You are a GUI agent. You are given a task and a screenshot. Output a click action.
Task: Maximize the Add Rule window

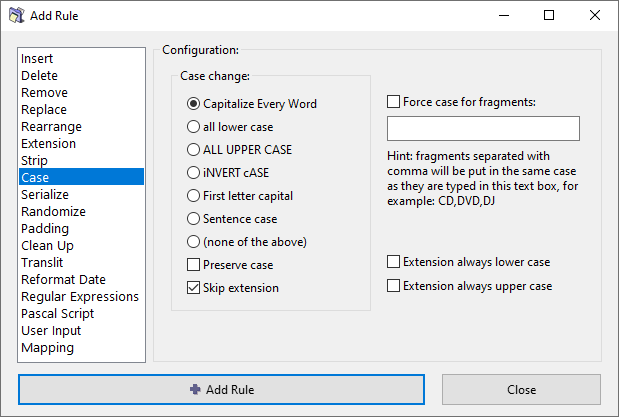pos(549,16)
